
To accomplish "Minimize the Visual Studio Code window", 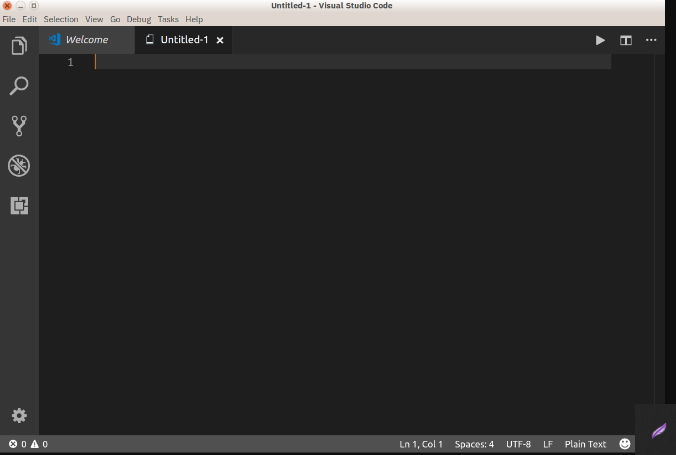I will (20, 6).
